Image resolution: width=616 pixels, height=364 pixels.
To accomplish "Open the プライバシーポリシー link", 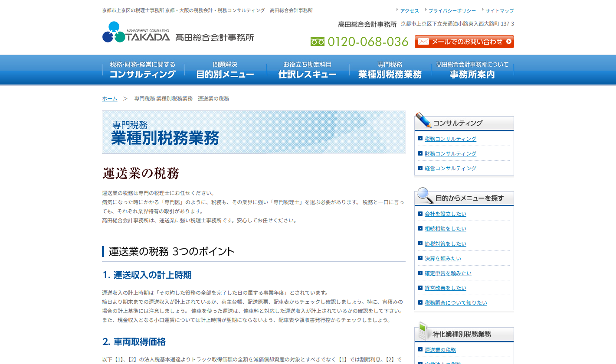I will (x=452, y=10).
